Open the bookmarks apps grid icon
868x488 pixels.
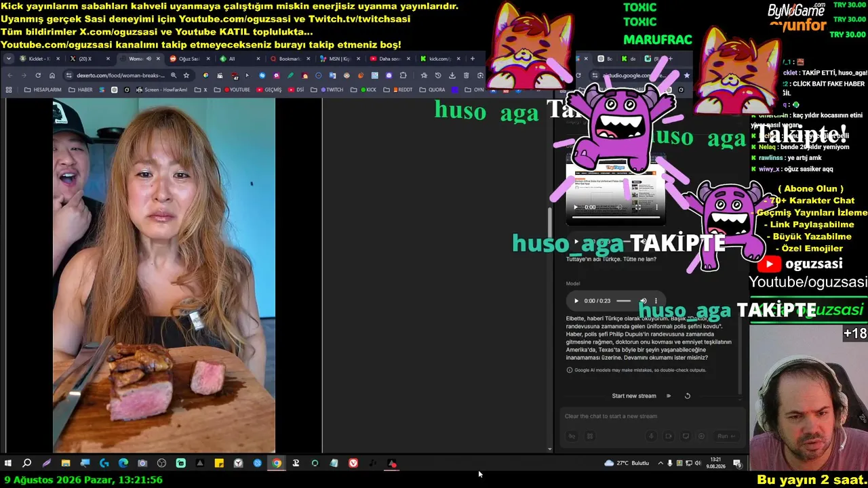click(x=10, y=89)
